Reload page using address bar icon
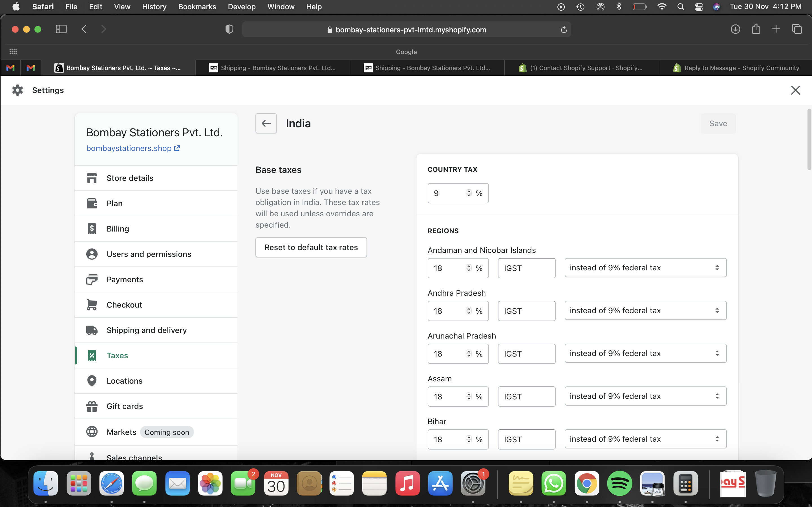812x507 pixels. pyautogui.click(x=564, y=30)
